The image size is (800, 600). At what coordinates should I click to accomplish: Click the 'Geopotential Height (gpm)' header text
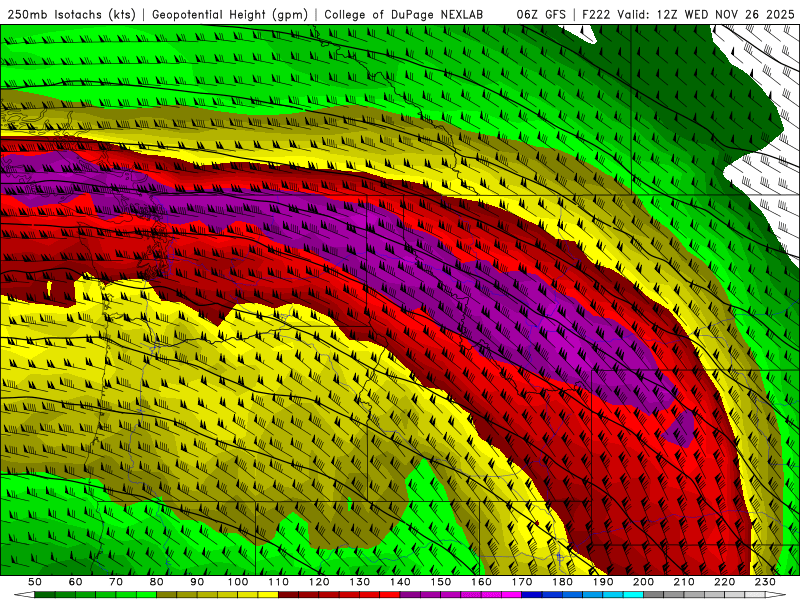click(230, 15)
